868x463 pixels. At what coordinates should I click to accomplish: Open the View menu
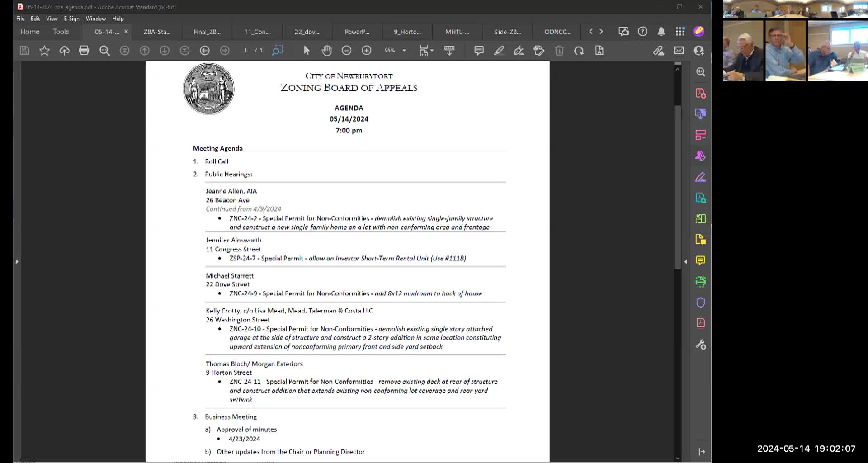[x=52, y=19]
